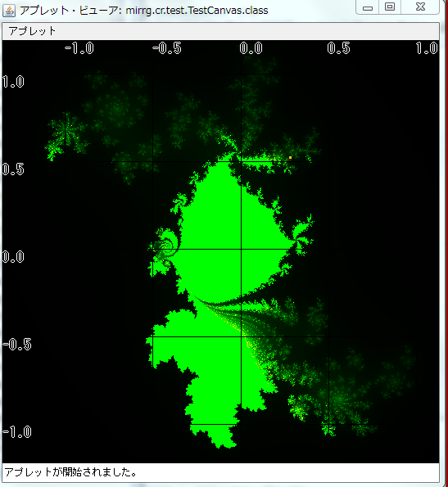The image size is (448, 487).
Task: Minimize the applet viewer window
Action: [x=368, y=7]
